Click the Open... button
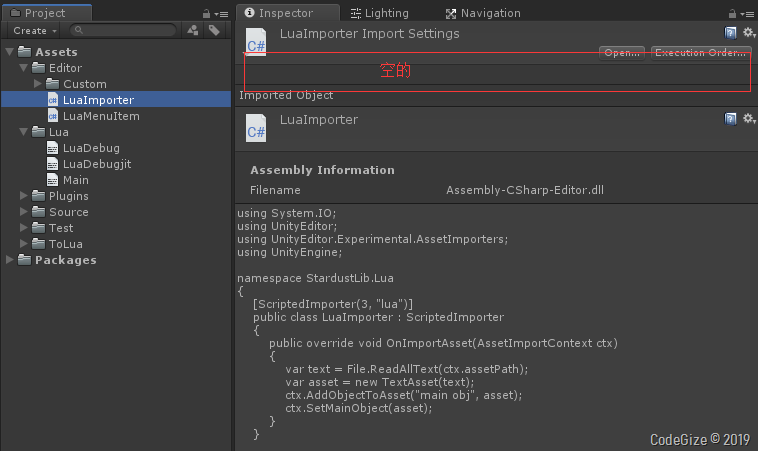This screenshot has width=758, height=451. [622, 52]
